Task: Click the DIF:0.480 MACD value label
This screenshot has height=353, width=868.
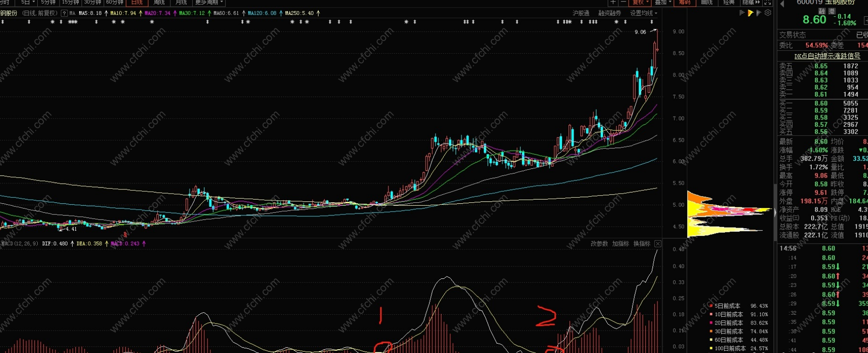Action: (x=55, y=243)
